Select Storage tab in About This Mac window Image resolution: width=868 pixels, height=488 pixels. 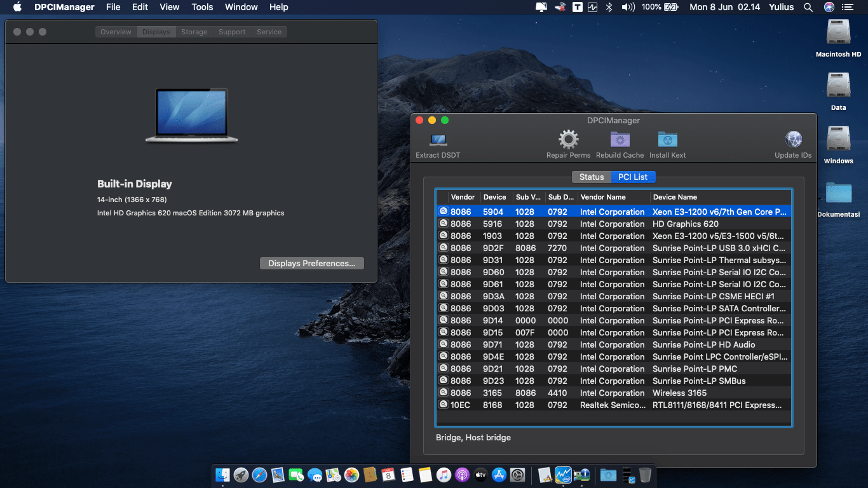194,32
